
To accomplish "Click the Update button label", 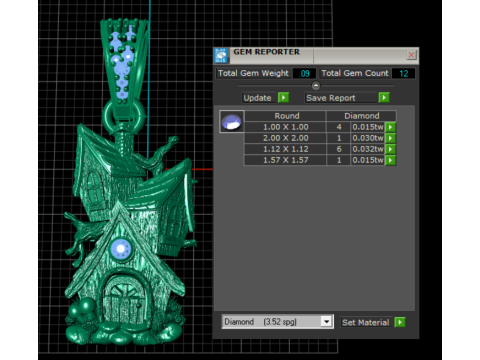I will 257,98.
